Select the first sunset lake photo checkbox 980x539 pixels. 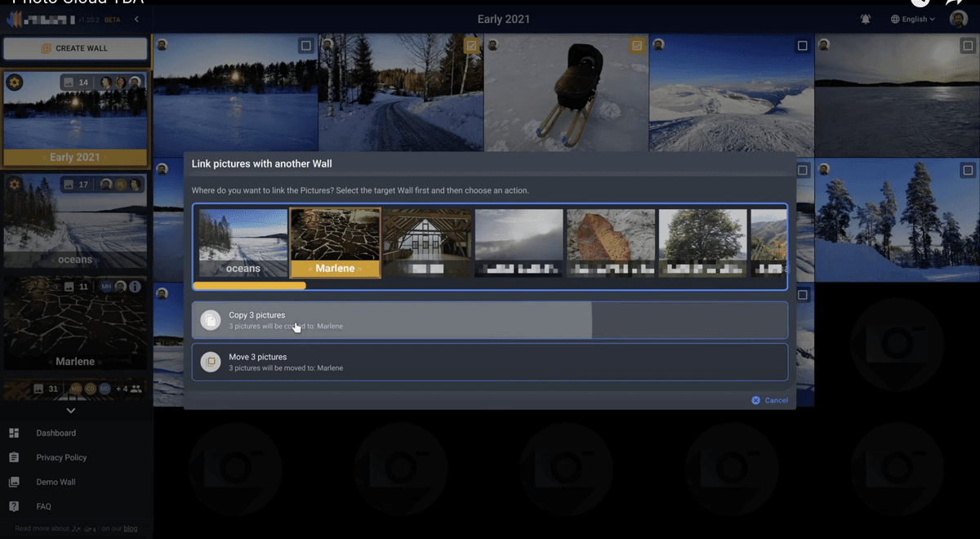[305, 46]
